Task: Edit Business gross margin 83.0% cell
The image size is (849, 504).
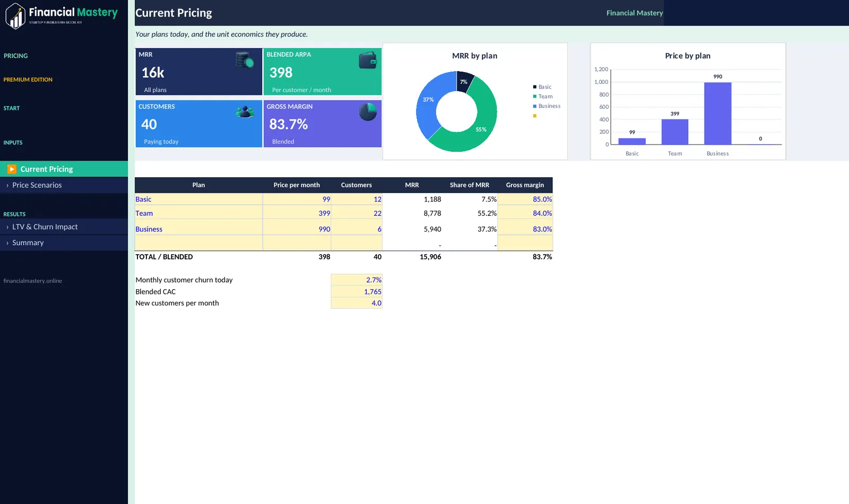Action: click(525, 228)
